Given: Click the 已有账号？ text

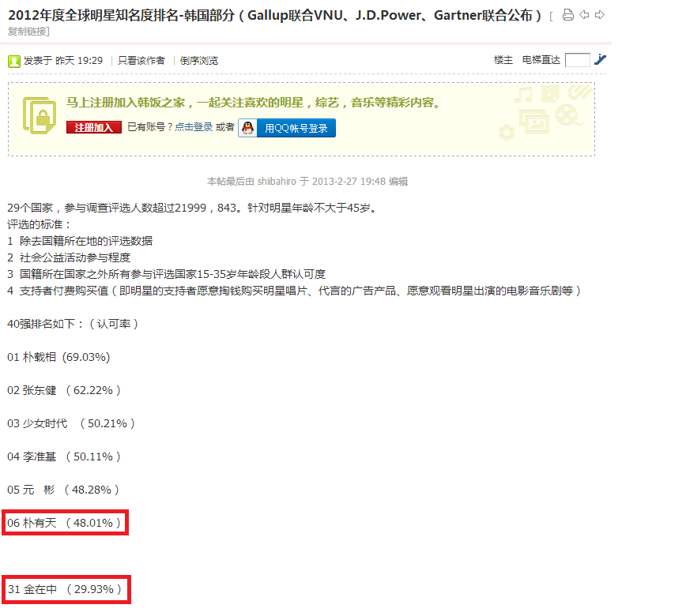Looking at the screenshot, I should point(149,127).
